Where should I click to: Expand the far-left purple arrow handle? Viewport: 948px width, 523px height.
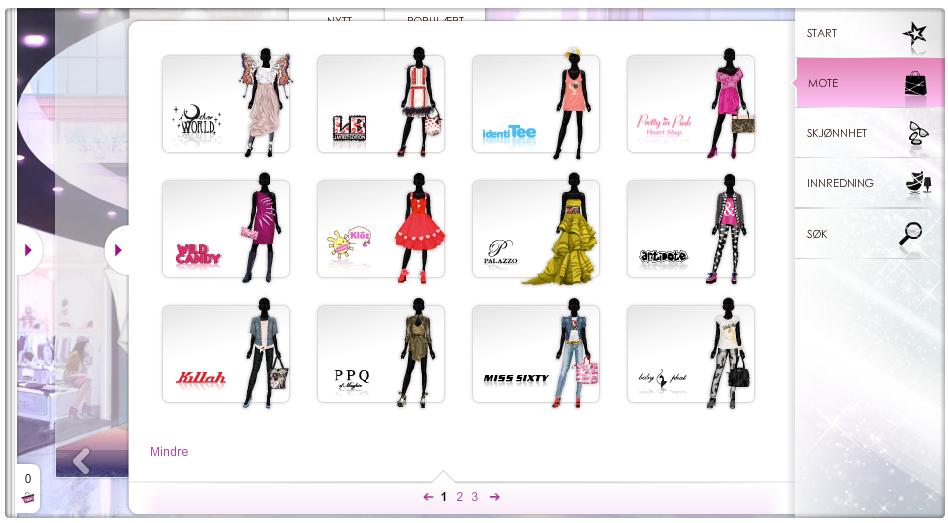point(28,250)
